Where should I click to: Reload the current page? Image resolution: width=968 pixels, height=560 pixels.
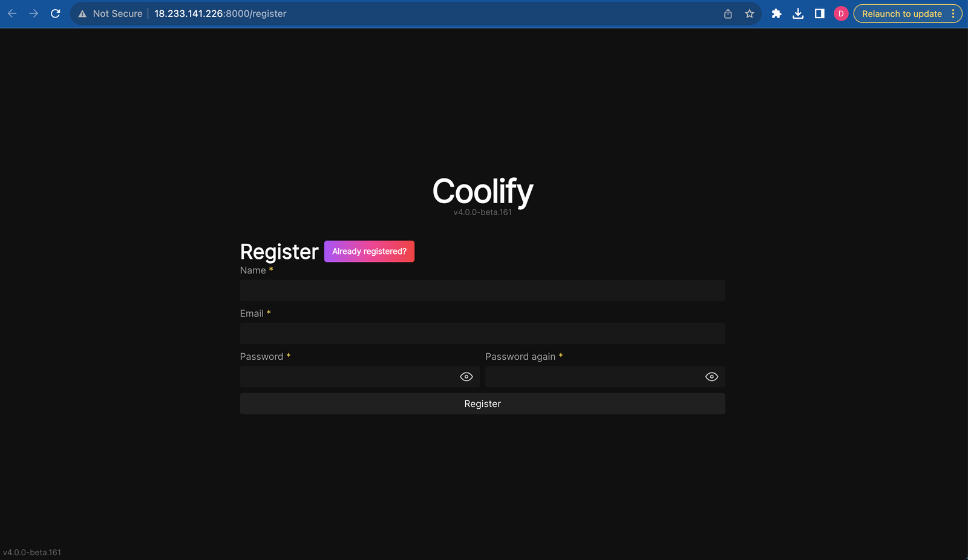pyautogui.click(x=56, y=13)
